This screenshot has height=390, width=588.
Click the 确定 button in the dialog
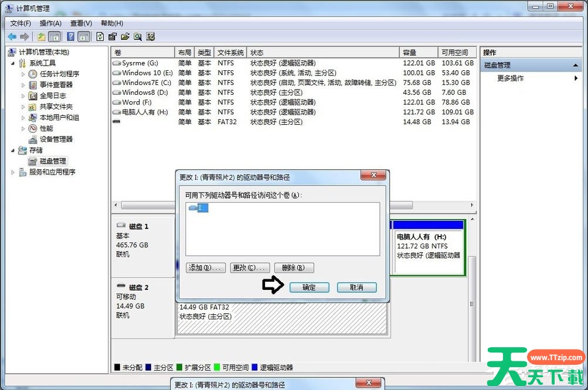(309, 288)
